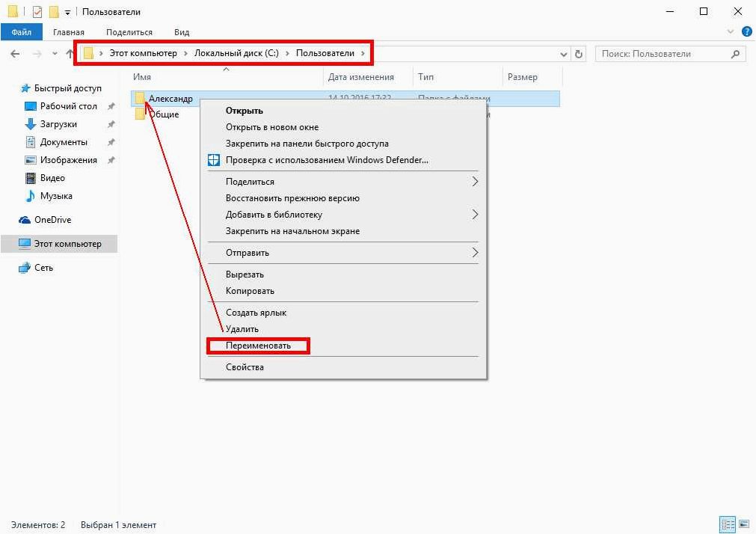Screen dimensions: 756x534
Task: Click Пользователи breadcrumb segment
Action: 325,53
